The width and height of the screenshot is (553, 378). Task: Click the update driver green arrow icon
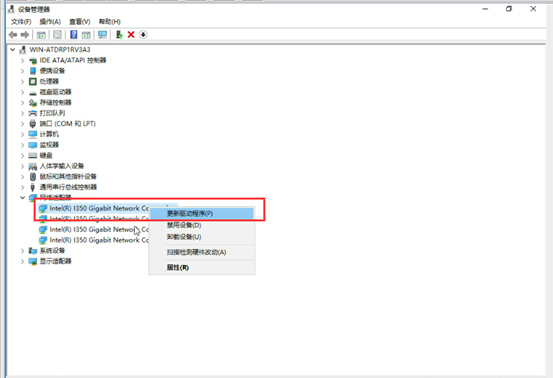click(x=119, y=35)
